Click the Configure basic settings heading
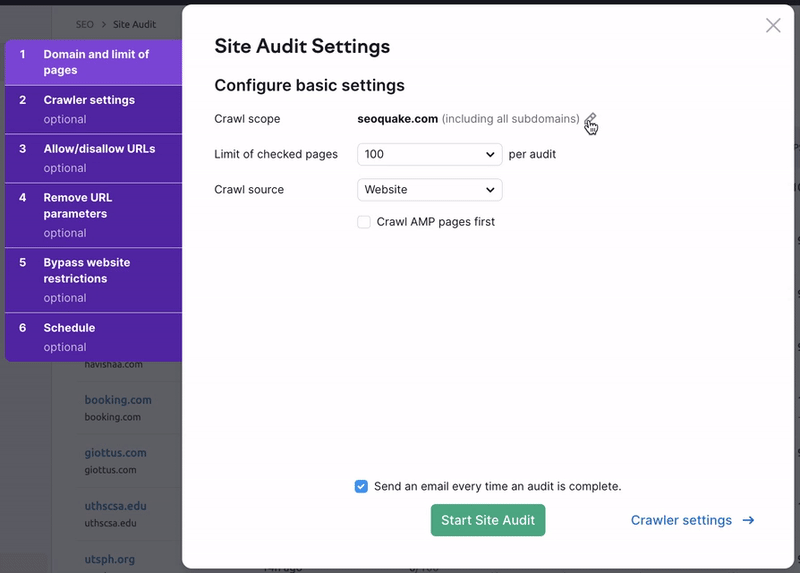The height and width of the screenshot is (573, 800). [x=309, y=85]
